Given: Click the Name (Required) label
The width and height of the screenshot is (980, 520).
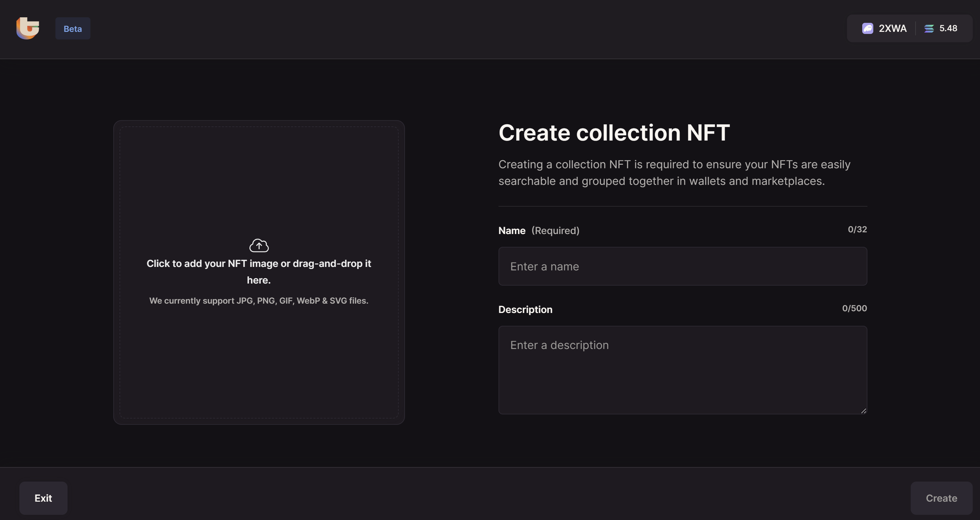Looking at the screenshot, I should pyautogui.click(x=539, y=231).
